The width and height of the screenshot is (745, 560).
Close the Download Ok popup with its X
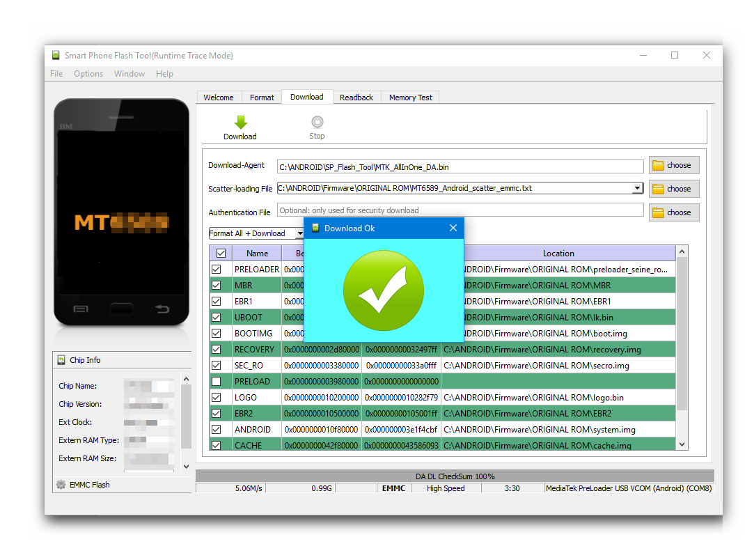coord(453,228)
